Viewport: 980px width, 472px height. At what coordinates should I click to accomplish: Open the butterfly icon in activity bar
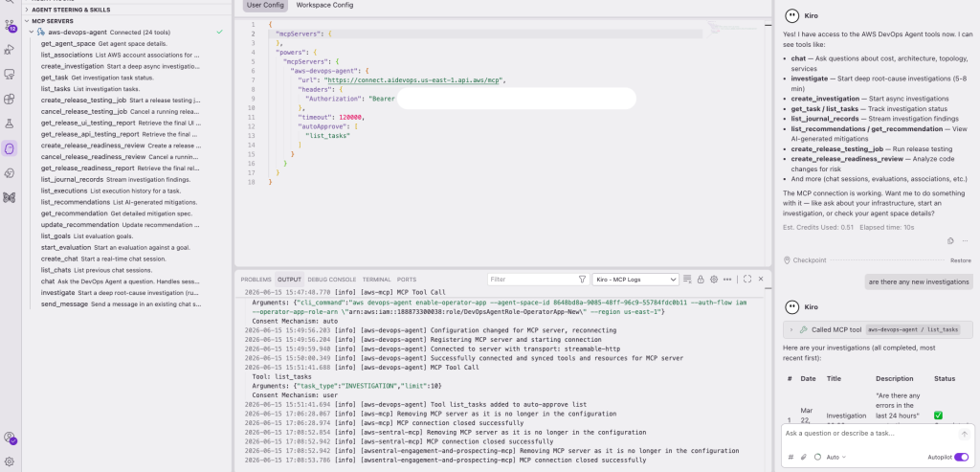click(10, 197)
